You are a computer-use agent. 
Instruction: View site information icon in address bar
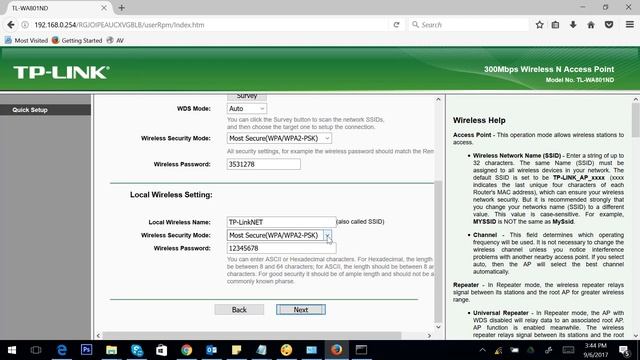pyautogui.click(x=25, y=25)
